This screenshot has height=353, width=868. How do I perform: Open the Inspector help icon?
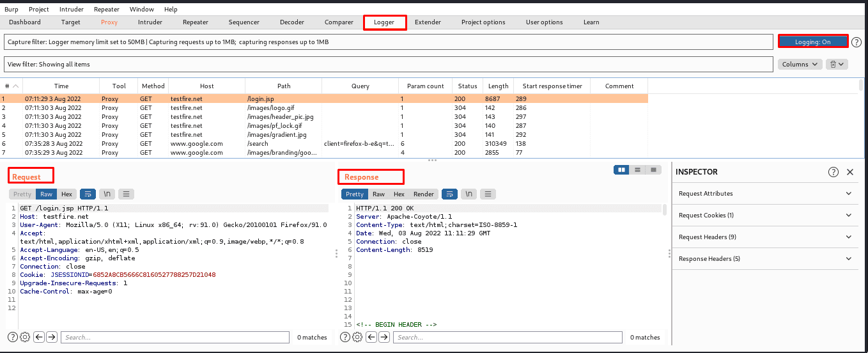tap(833, 172)
